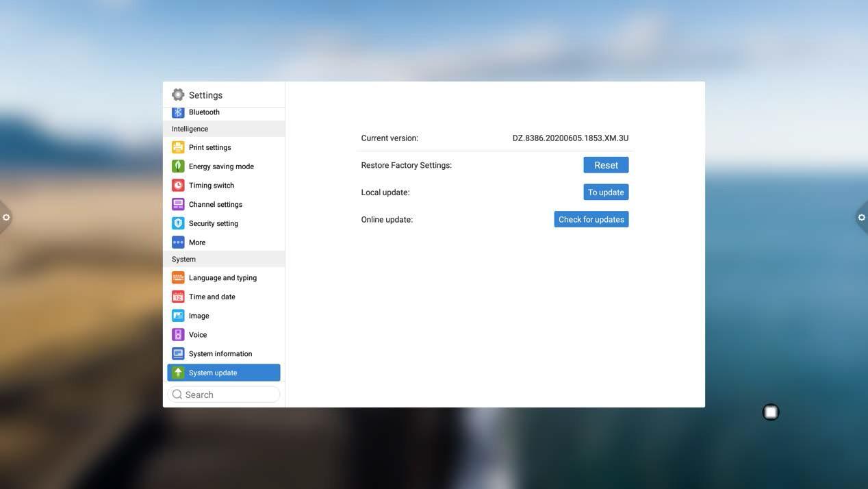Click the Language and typing keyboard icon
The height and width of the screenshot is (489, 868).
[178, 278]
